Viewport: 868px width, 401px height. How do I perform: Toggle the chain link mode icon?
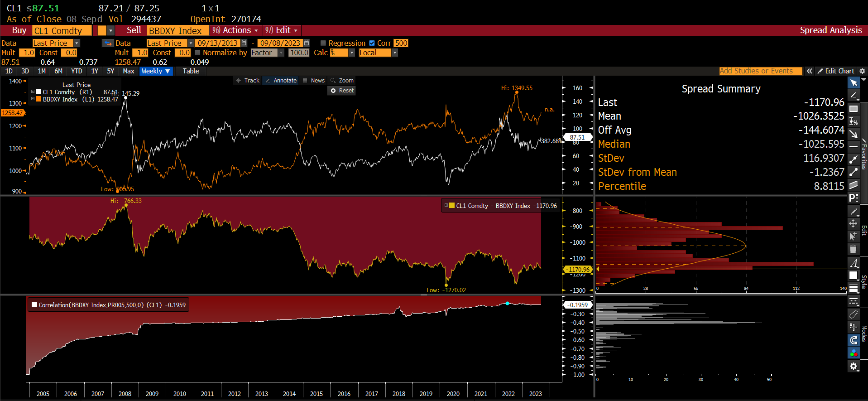(x=854, y=314)
